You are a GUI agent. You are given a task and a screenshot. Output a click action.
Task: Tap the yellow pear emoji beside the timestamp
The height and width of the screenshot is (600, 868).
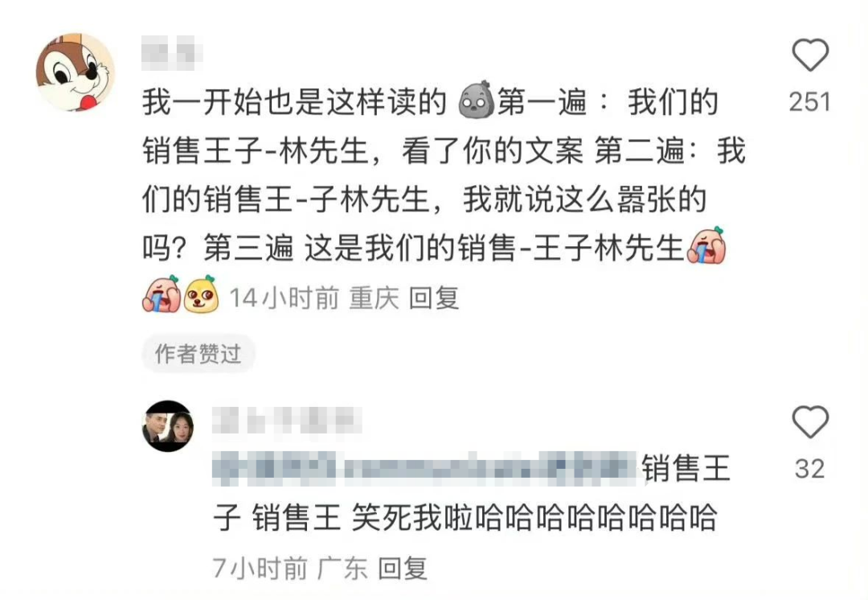[201, 294]
